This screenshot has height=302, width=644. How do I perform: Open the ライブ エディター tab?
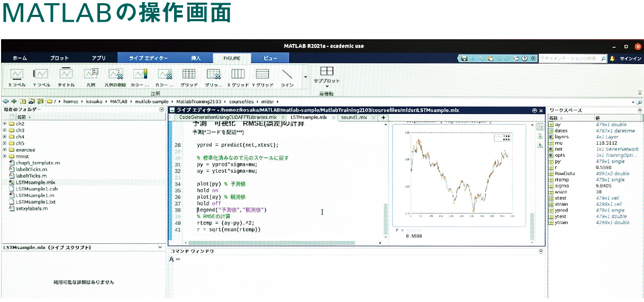click(x=149, y=58)
